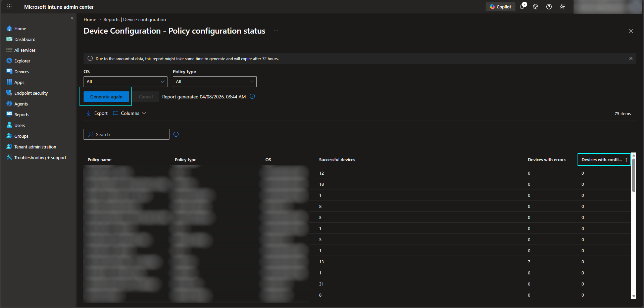Image resolution: width=644 pixels, height=308 pixels.
Task: Click Reports | Device configuration breadcrumb
Action: (x=135, y=19)
